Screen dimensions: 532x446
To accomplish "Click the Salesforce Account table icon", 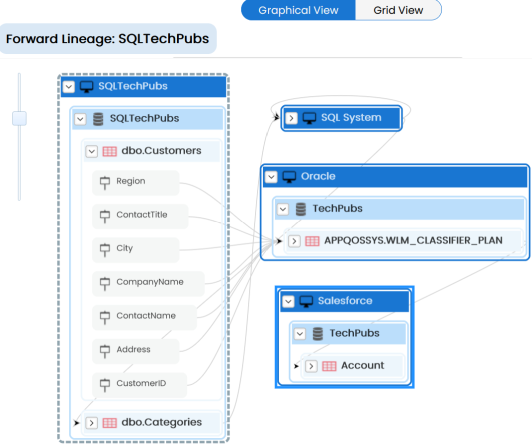I will (x=329, y=366).
